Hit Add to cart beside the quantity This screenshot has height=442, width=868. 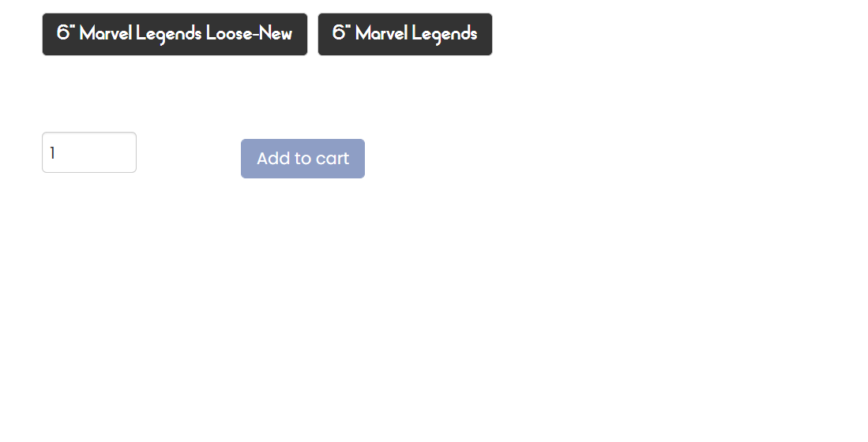(302, 159)
